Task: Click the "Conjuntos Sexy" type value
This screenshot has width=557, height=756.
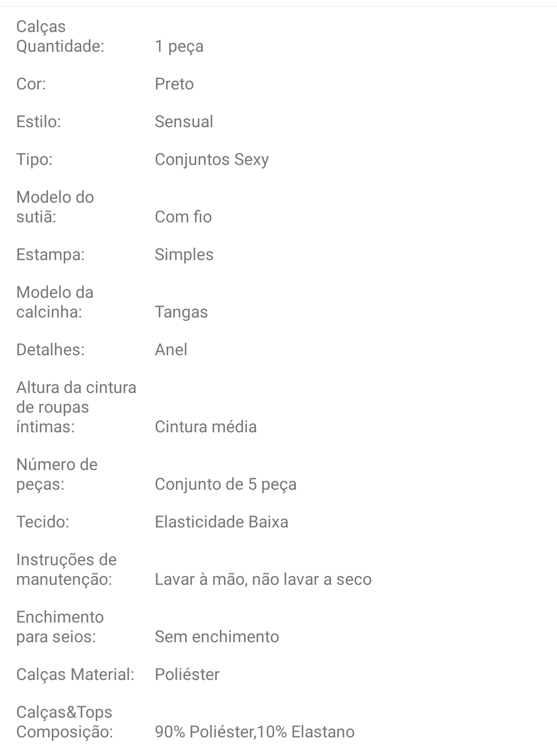Action: click(x=212, y=159)
